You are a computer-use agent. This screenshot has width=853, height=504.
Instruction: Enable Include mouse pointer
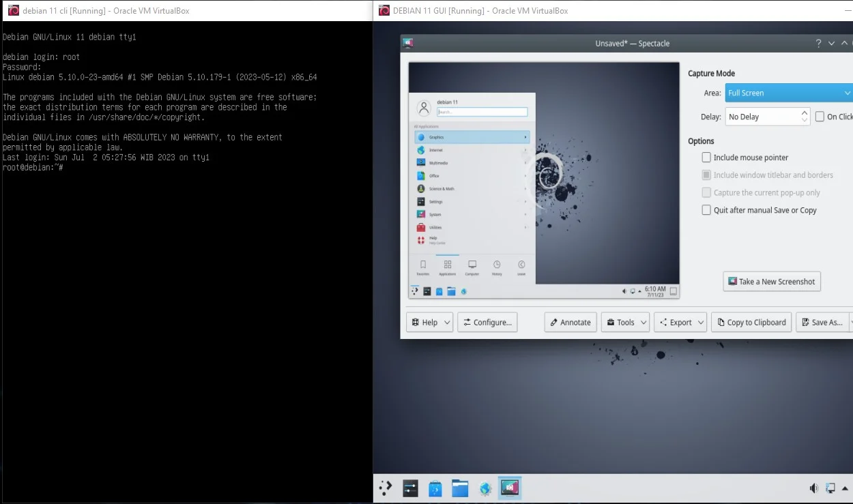(706, 158)
